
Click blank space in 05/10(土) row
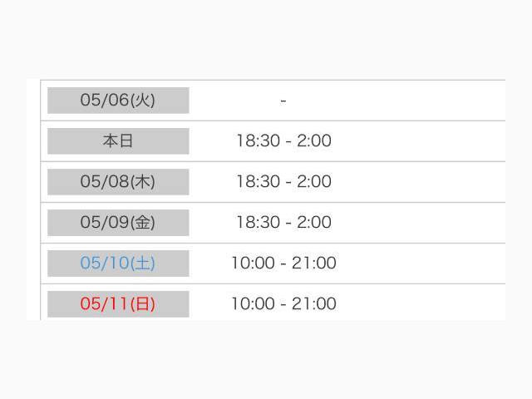(421, 264)
